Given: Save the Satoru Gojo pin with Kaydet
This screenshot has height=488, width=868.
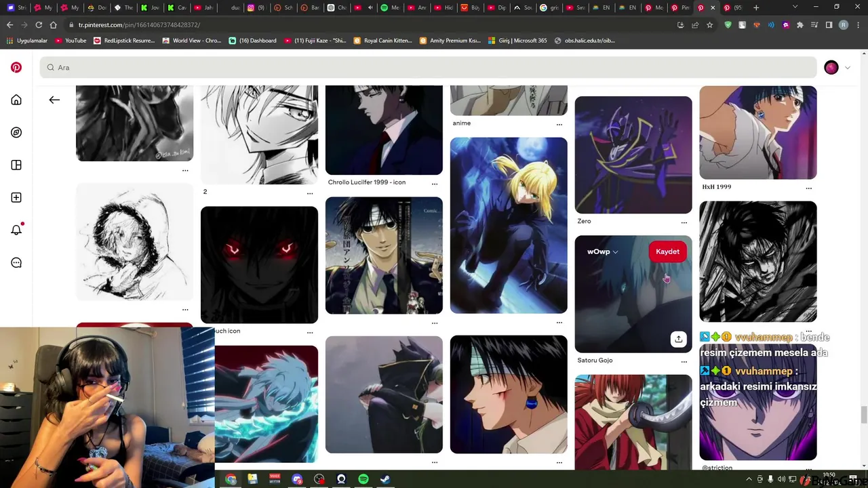Looking at the screenshot, I should pos(667,251).
